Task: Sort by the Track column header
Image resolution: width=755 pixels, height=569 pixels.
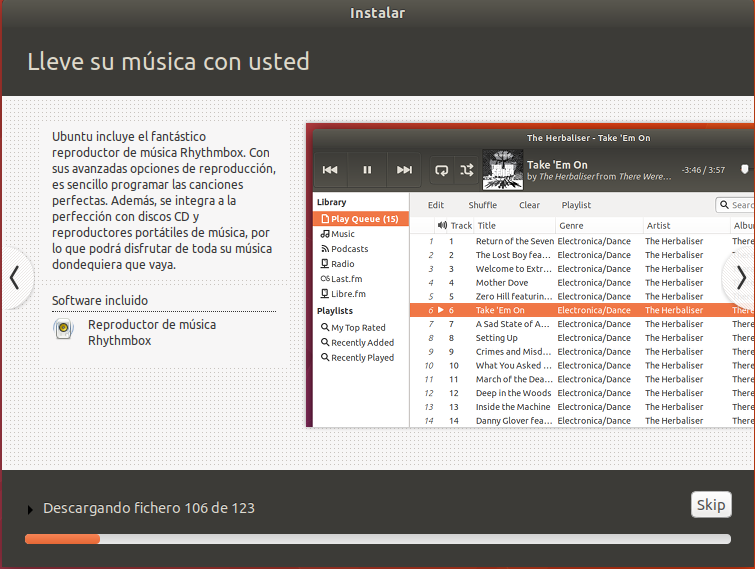Action: [x=461, y=225]
